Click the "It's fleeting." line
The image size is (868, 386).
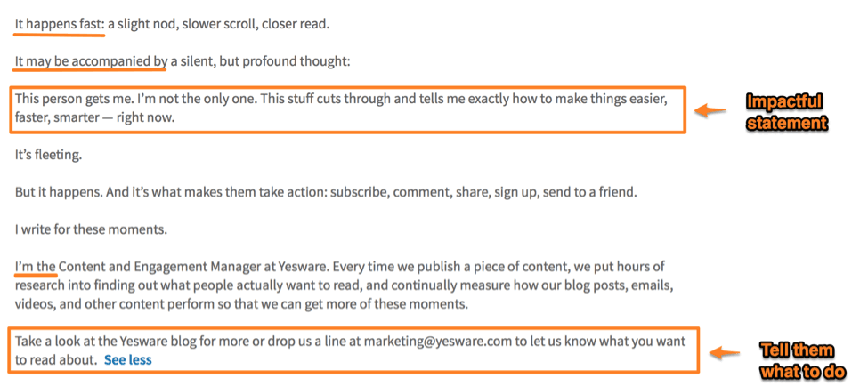coord(48,155)
